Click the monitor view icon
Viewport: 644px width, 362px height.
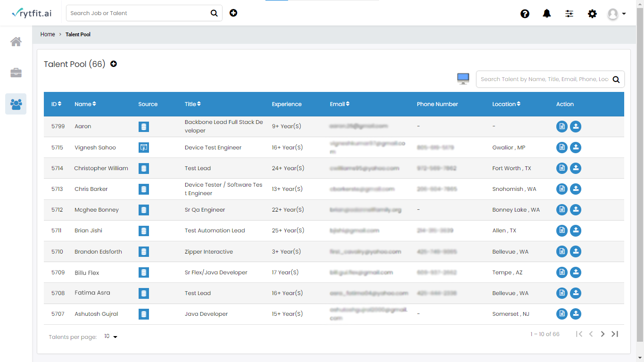[463, 79]
